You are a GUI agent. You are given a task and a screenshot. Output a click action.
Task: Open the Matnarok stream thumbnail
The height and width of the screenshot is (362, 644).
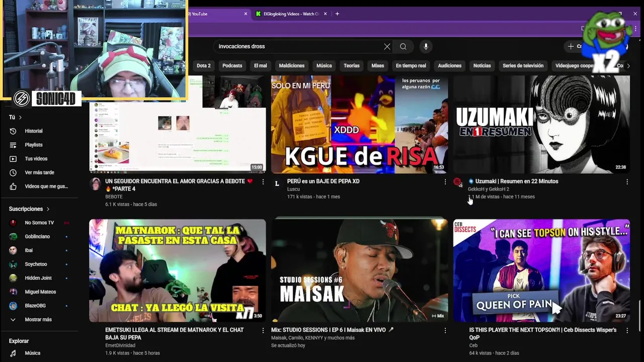coord(178,270)
